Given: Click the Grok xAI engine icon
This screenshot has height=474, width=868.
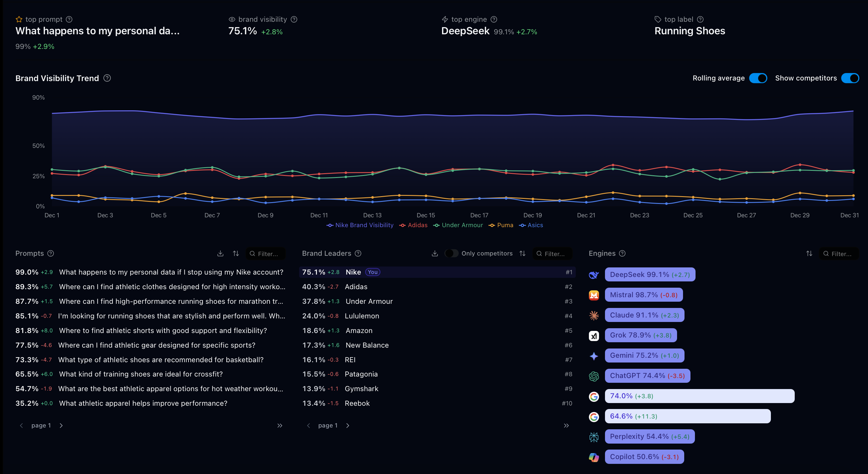Looking at the screenshot, I should coord(594,335).
